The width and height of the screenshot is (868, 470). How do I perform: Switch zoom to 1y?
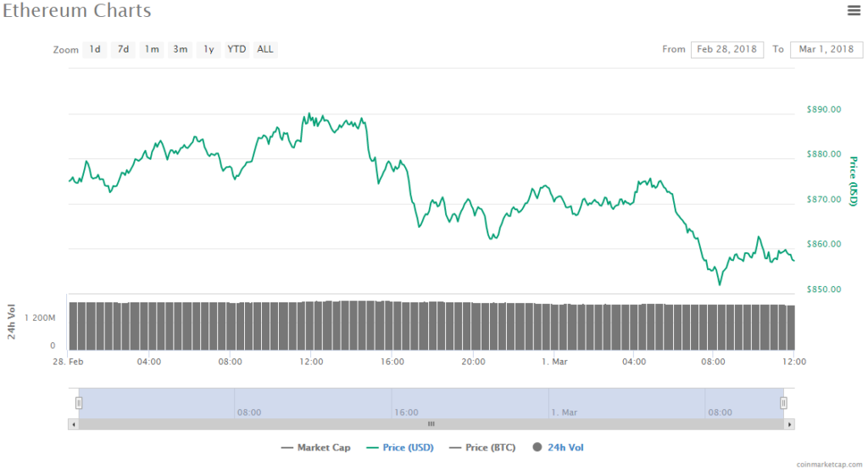(209, 49)
